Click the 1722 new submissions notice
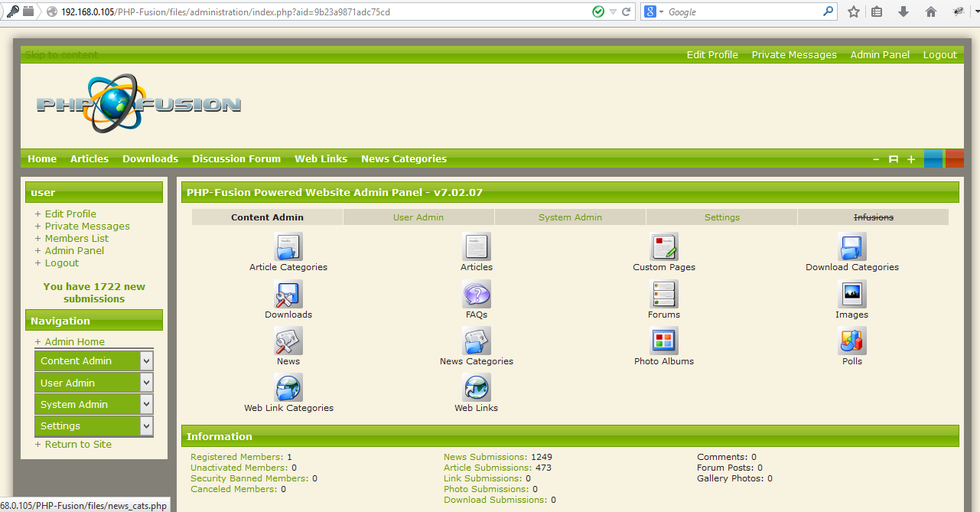 coord(94,292)
